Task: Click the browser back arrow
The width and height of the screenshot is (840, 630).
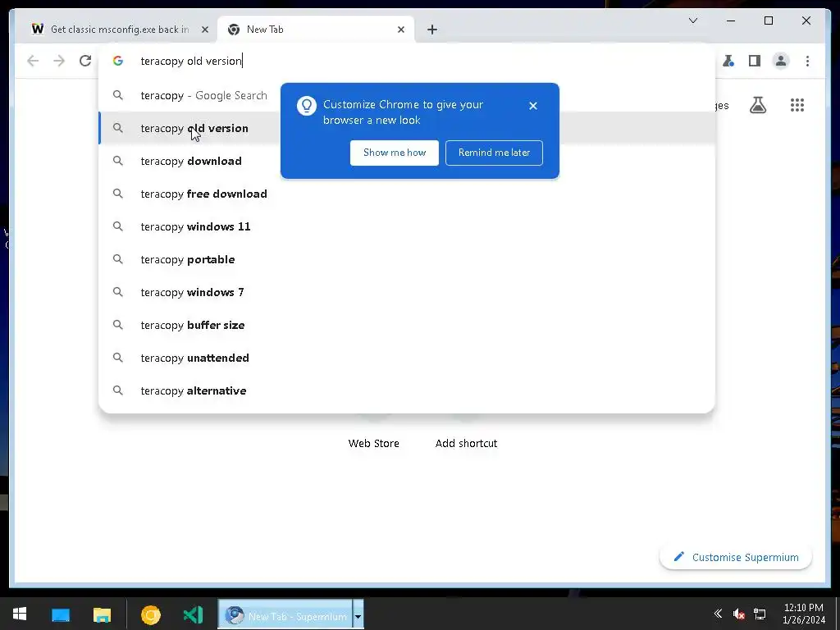Action: (x=33, y=61)
